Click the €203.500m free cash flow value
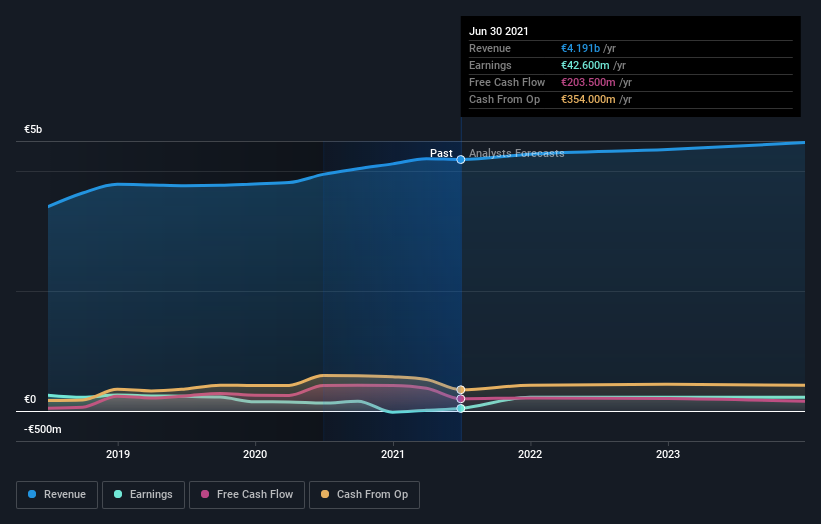The image size is (821, 524). 589,83
